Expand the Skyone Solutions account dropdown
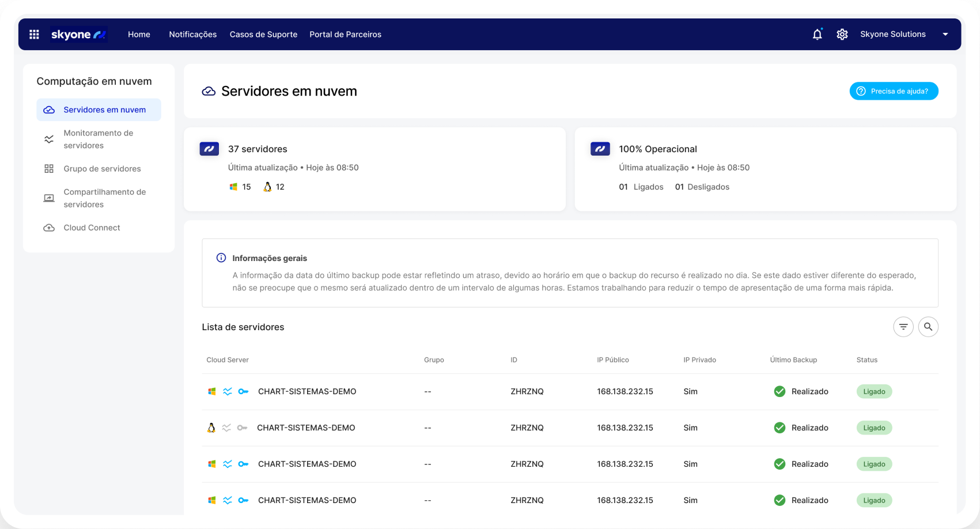 tap(893, 34)
